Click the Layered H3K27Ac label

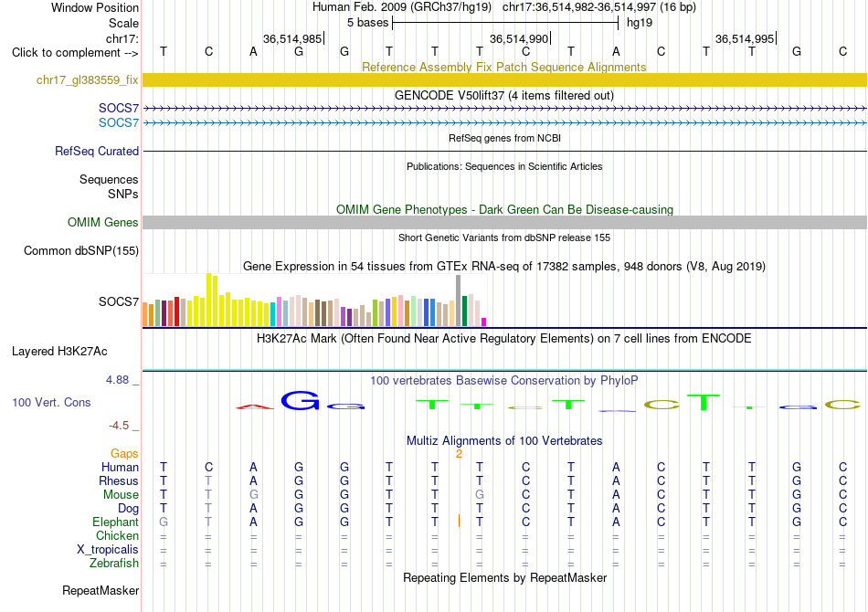[59, 352]
